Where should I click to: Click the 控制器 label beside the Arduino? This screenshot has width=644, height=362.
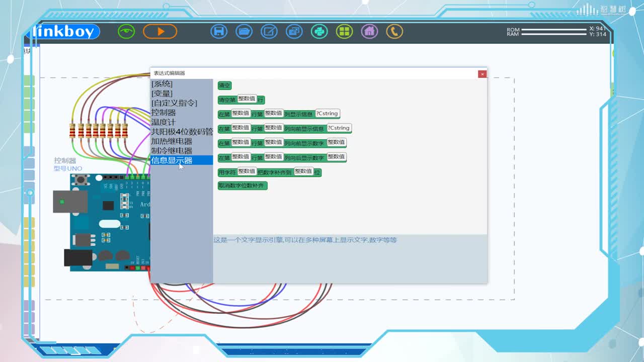point(65,161)
